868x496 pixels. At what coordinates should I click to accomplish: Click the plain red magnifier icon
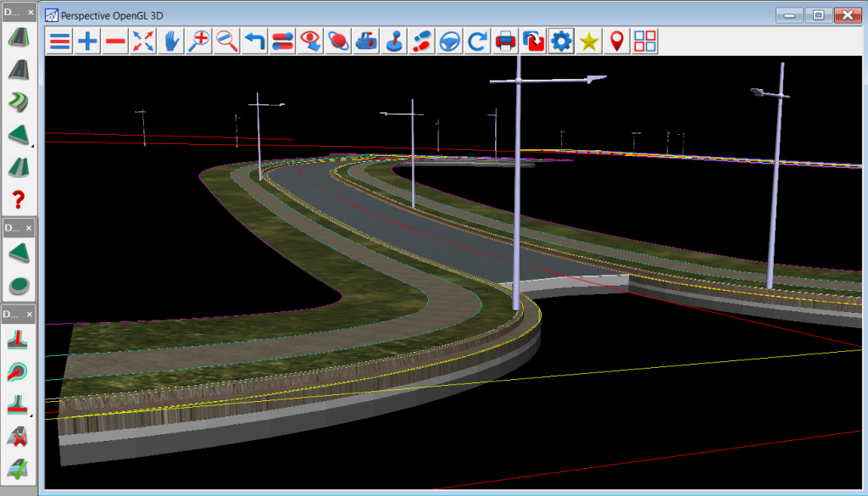point(226,42)
